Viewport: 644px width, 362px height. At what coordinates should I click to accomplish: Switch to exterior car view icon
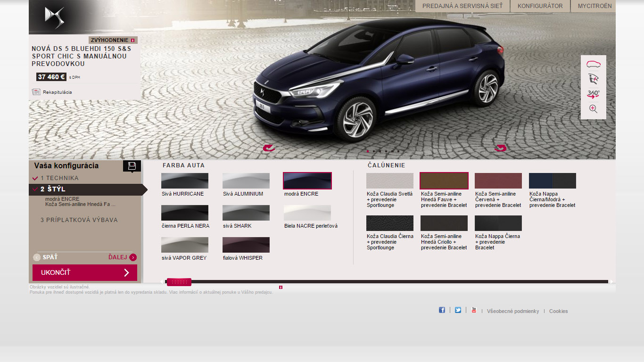click(593, 64)
